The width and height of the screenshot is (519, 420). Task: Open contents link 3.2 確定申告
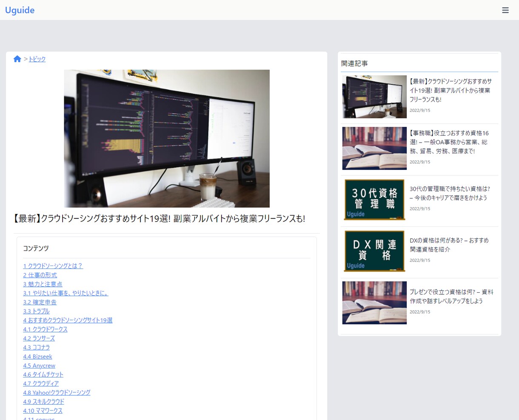click(x=40, y=302)
